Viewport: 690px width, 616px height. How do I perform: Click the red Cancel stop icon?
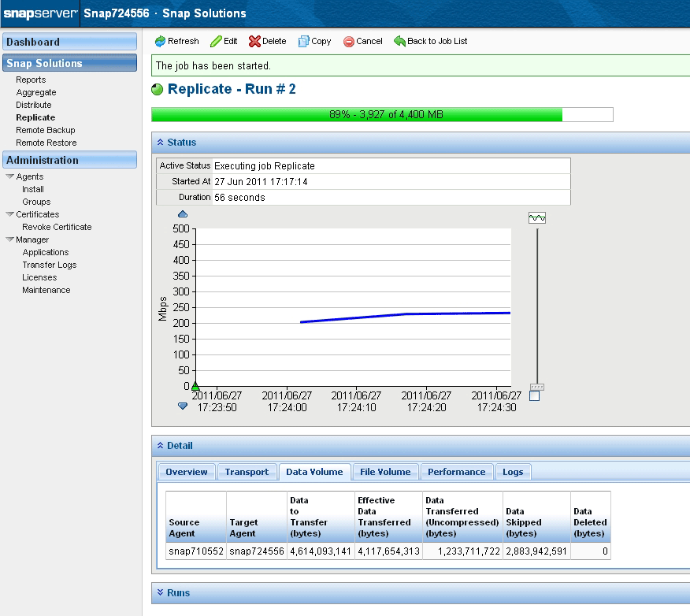click(348, 42)
